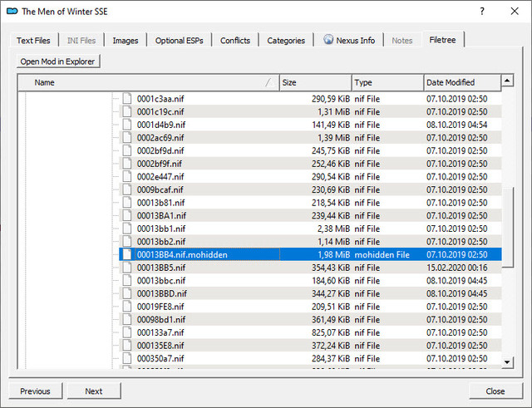The image size is (532, 408).
Task: Open the Nexus Info tab
Action: (x=349, y=41)
